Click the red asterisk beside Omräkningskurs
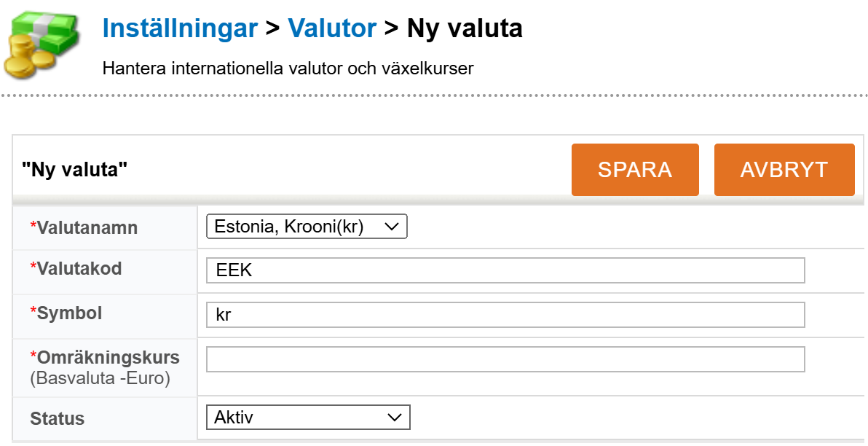 click(32, 357)
